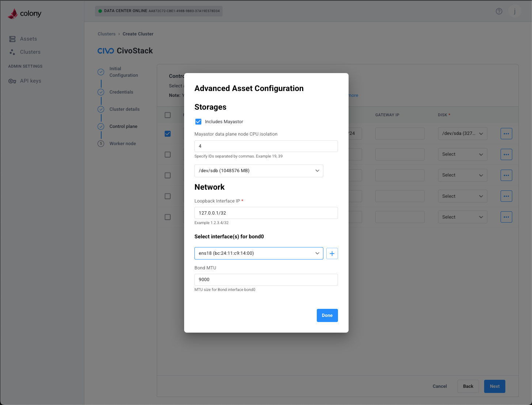Click the Colony logo
This screenshot has height=405, width=532.
[x=24, y=13]
